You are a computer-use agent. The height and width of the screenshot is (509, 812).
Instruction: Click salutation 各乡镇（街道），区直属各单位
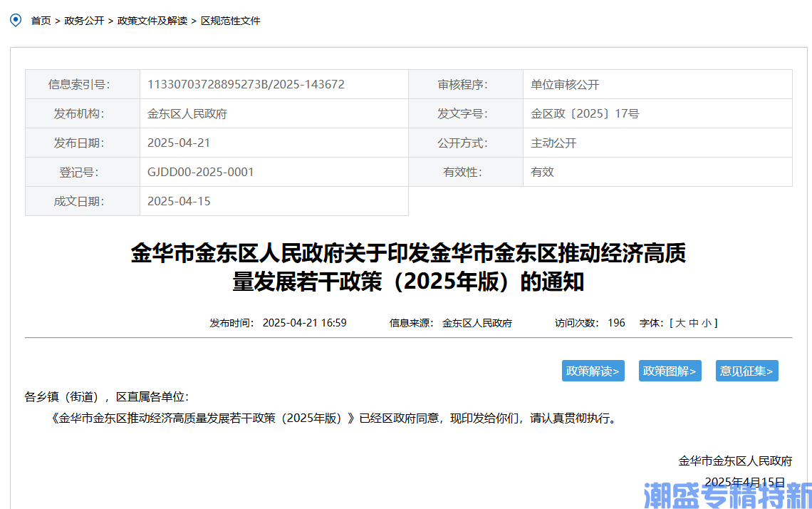click(x=107, y=397)
